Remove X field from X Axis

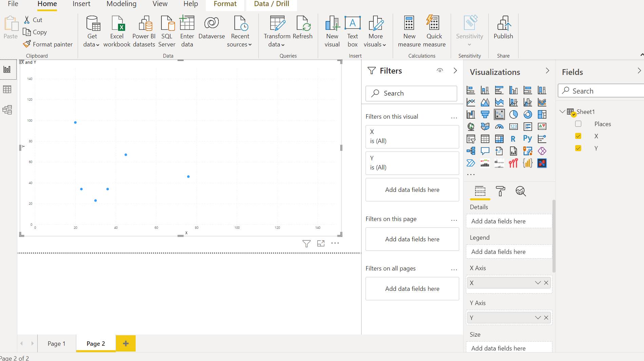(x=546, y=283)
